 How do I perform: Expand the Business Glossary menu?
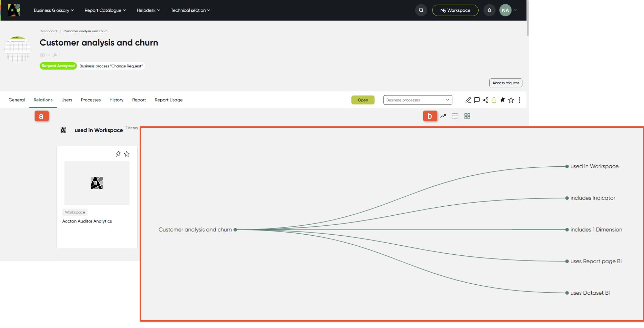pyautogui.click(x=54, y=10)
